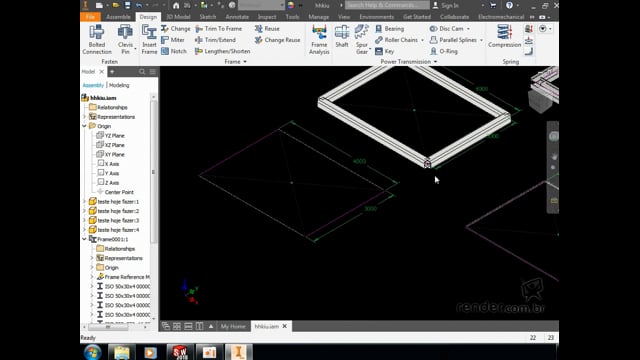Switch to the Assemble ribbon tab
This screenshot has height=360, width=640.
pyautogui.click(x=118, y=17)
